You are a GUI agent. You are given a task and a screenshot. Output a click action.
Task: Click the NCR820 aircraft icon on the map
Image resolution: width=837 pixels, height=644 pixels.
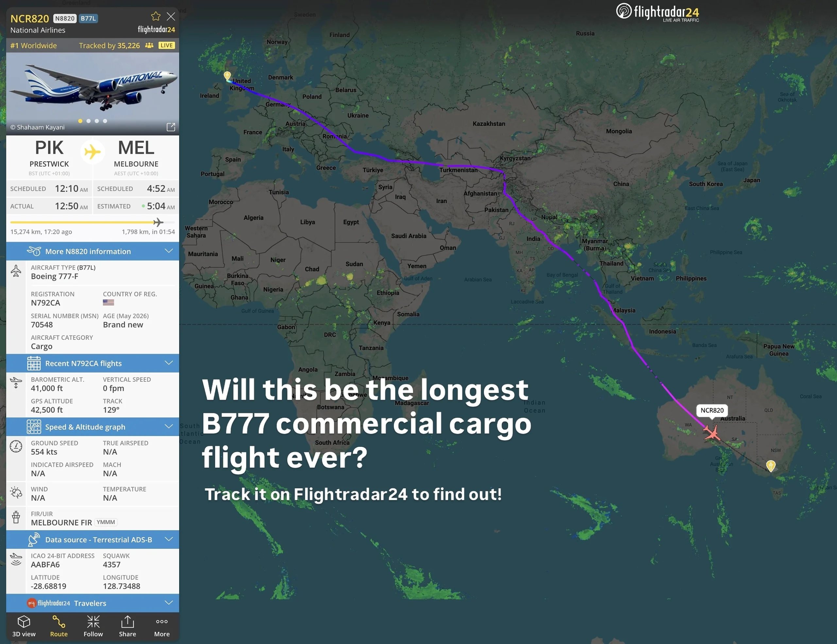(712, 433)
